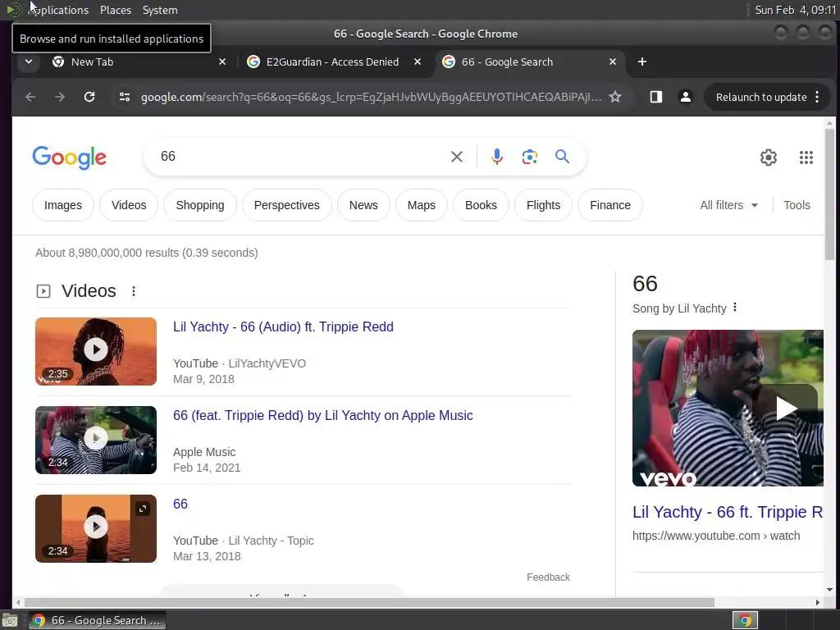Open the Applications menu
This screenshot has width=840, height=630.
click(53, 10)
